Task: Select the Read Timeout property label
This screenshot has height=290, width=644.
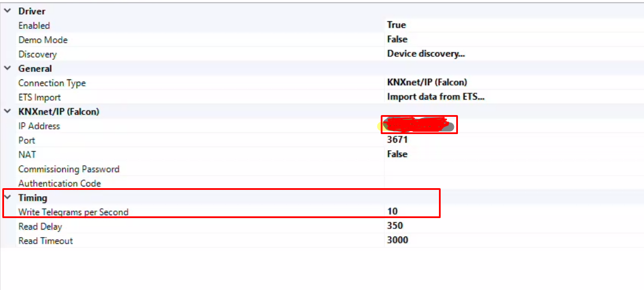Action: [46, 241]
